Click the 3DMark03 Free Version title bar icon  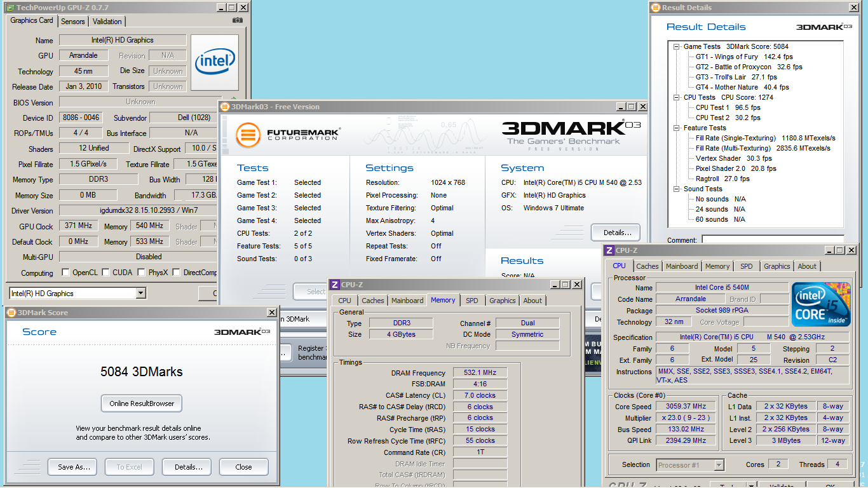coord(226,107)
